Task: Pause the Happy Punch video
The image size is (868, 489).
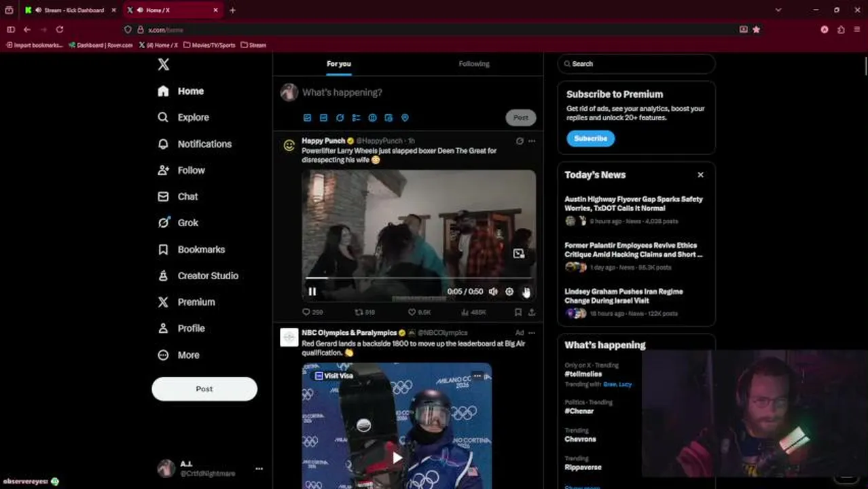Action: (312, 291)
